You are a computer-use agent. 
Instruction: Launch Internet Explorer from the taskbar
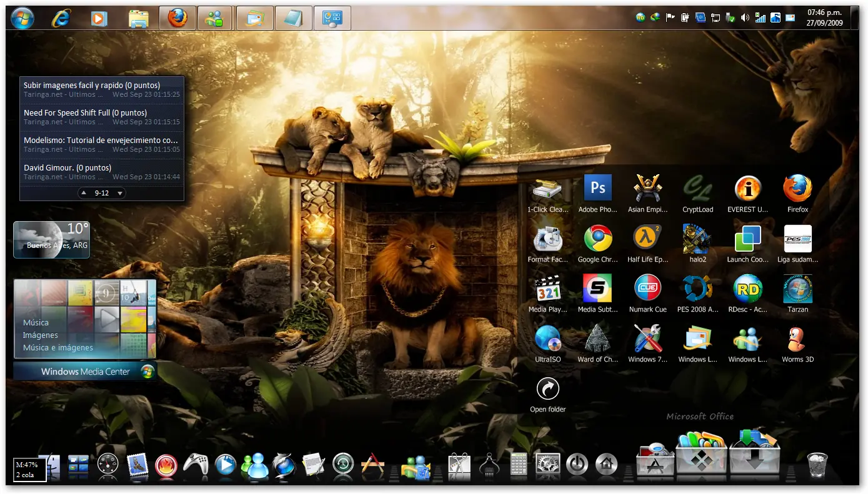[x=61, y=18]
